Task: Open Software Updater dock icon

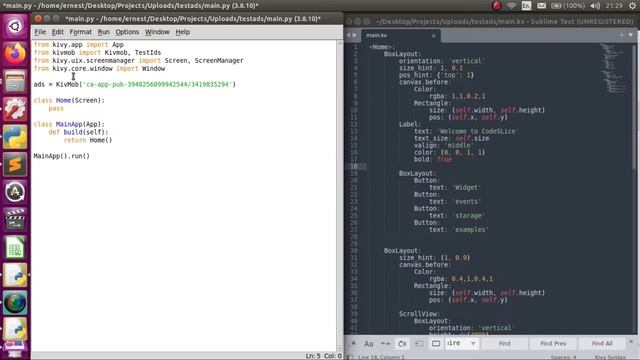Action: 15,192
